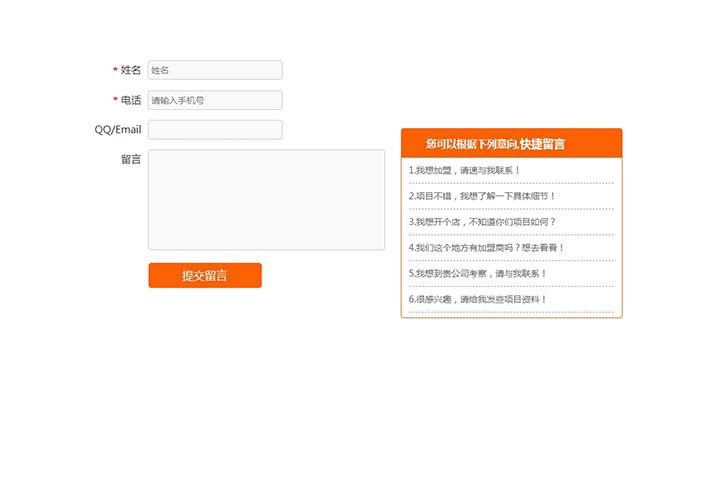The image size is (710, 501).
Task: Click the 姓名 name input field
Action: (x=215, y=70)
